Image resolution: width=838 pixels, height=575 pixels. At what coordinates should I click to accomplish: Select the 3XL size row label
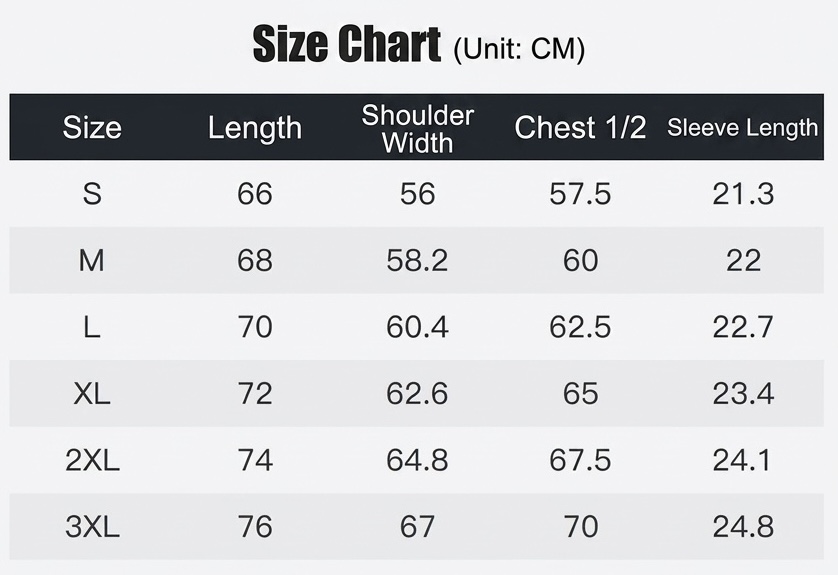(x=92, y=527)
